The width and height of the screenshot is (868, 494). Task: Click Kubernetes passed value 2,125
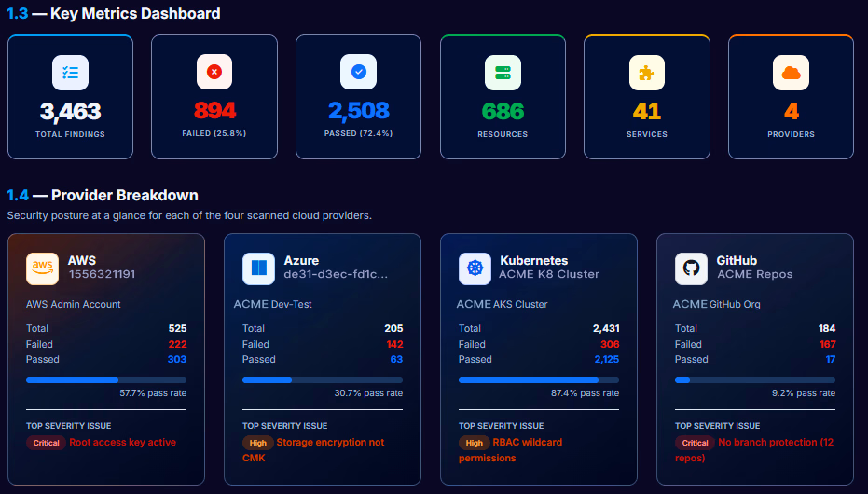pyautogui.click(x=607, y=359)
